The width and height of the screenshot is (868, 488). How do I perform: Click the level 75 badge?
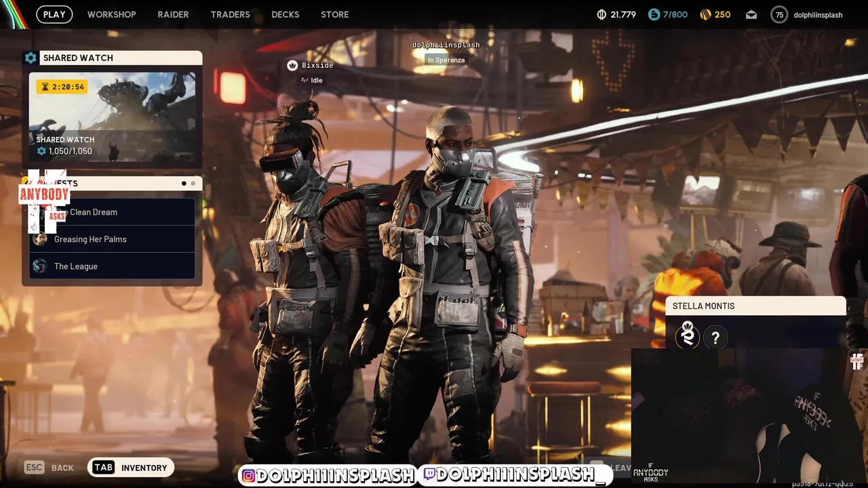coord(779,14)
